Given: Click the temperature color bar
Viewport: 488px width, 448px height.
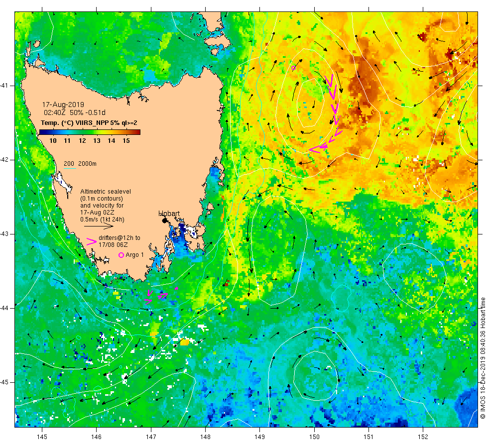Looking at the screenshot, I should pyautogui.click(x=90, y=132).
